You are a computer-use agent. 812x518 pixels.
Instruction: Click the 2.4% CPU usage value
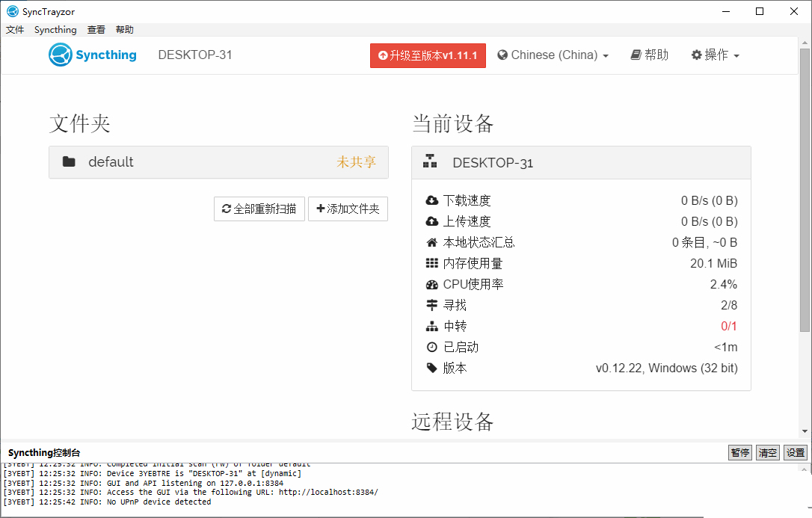coord(724,284)
